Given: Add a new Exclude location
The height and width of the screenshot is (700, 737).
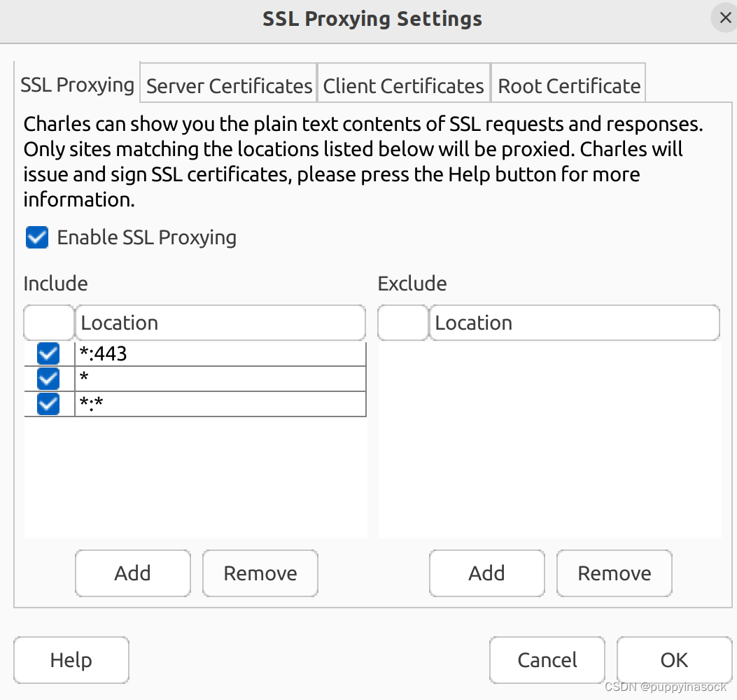Looking at the screenshot, I should (487, 573).
